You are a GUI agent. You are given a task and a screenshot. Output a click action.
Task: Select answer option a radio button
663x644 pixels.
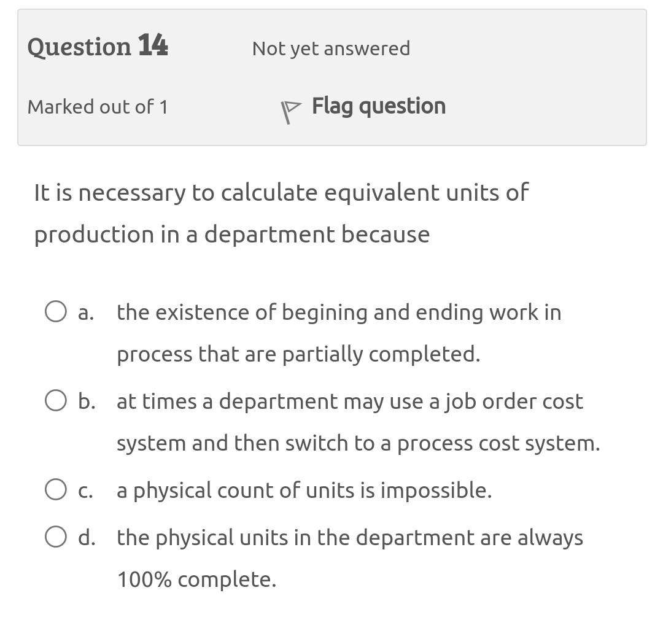(x=56, y=311)
